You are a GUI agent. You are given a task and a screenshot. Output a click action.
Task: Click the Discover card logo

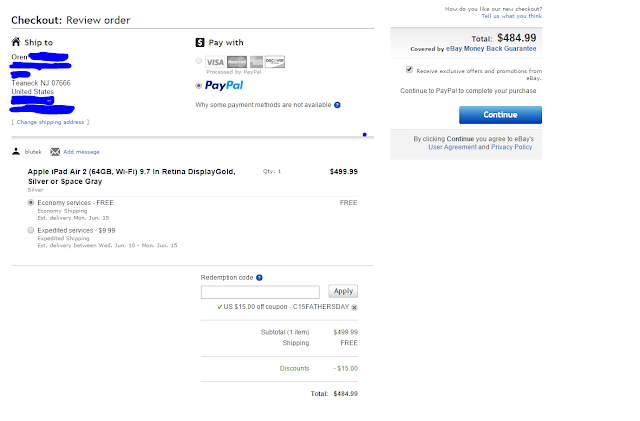click(275, 62)
